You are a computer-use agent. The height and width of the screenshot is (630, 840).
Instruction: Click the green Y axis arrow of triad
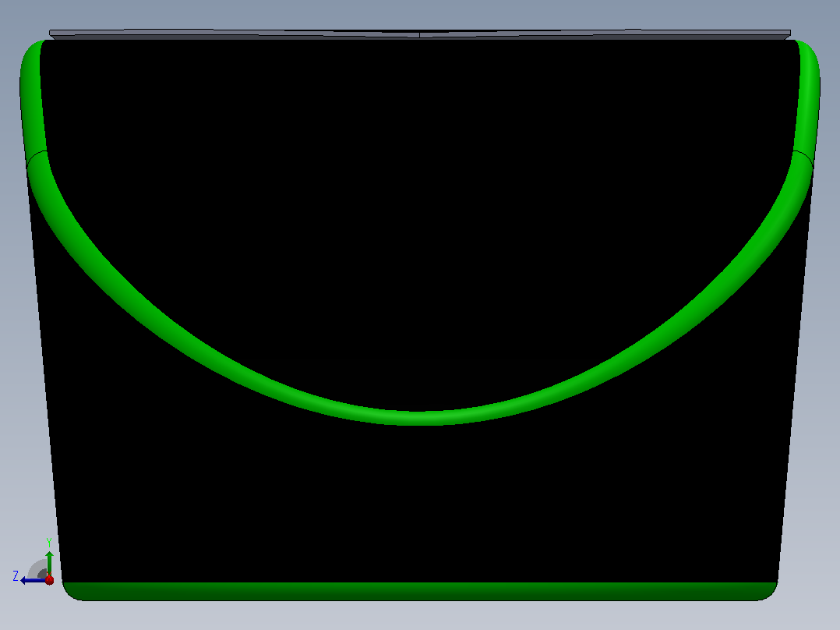coord(49,562)
